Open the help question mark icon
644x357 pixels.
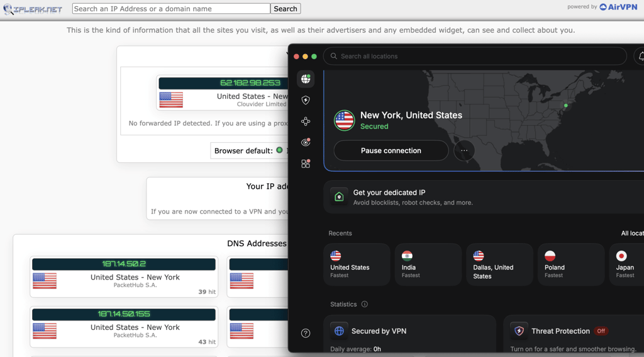[x=306, y=333]
